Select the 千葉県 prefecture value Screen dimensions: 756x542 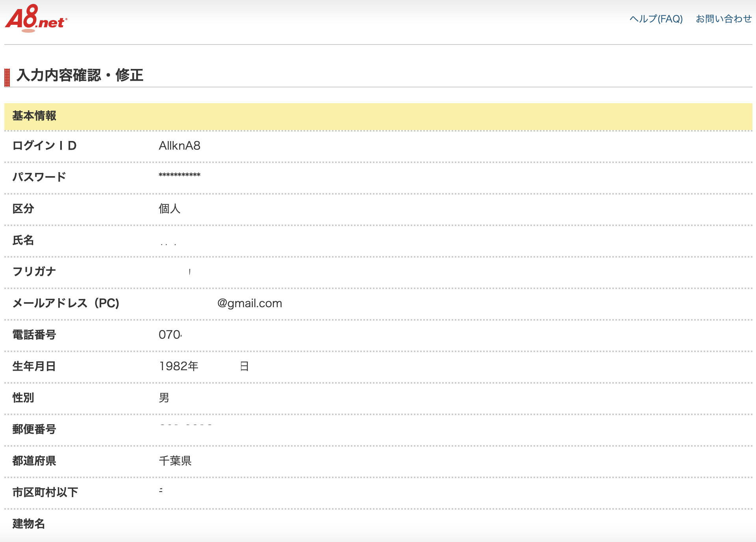[x=175, y=460]
